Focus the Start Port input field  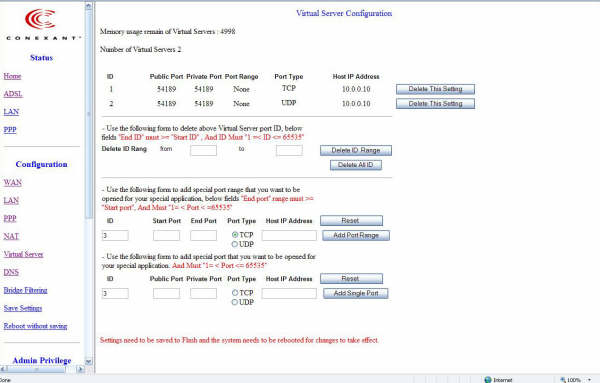click(x=166, y=235)
